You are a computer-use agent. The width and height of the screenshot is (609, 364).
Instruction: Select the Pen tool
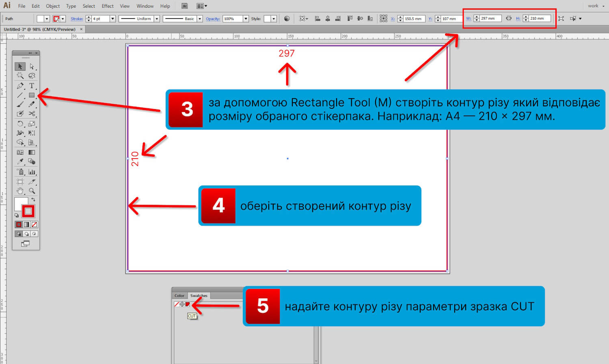pyautogui.click(x=20, y=86)
